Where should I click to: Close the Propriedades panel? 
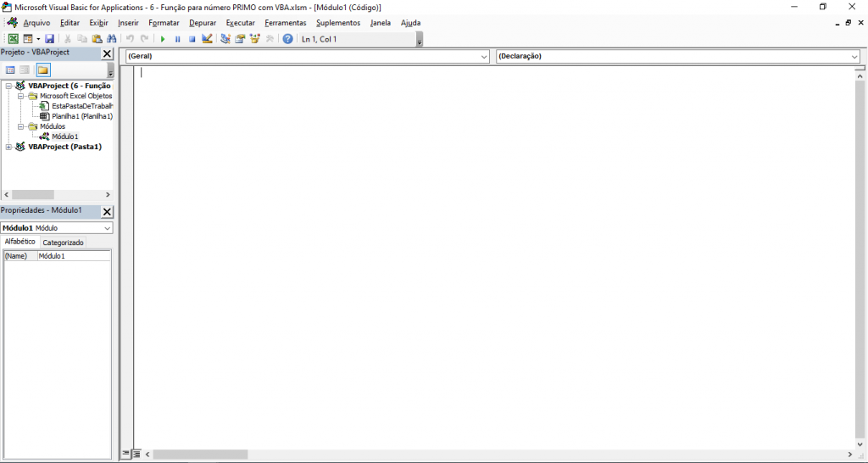(x=107, y=211)
